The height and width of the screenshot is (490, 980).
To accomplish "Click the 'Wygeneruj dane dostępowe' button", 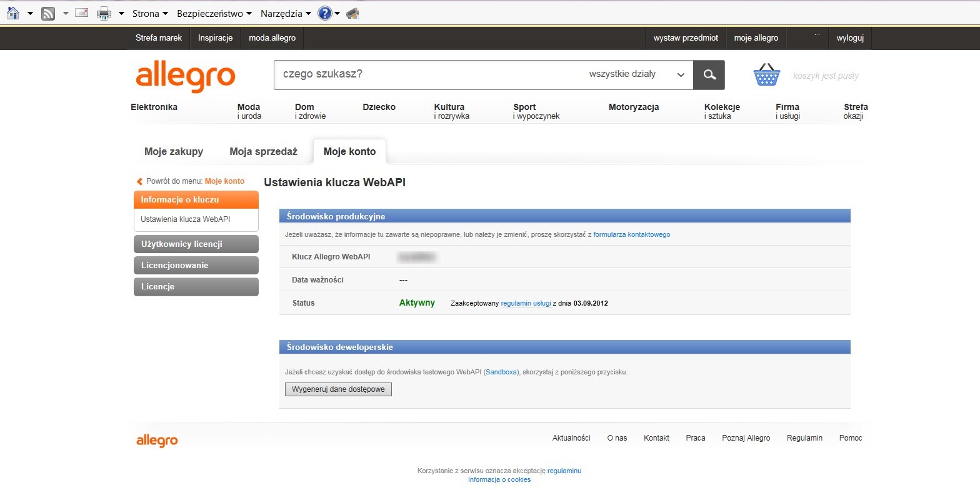I will click(338, 389).
